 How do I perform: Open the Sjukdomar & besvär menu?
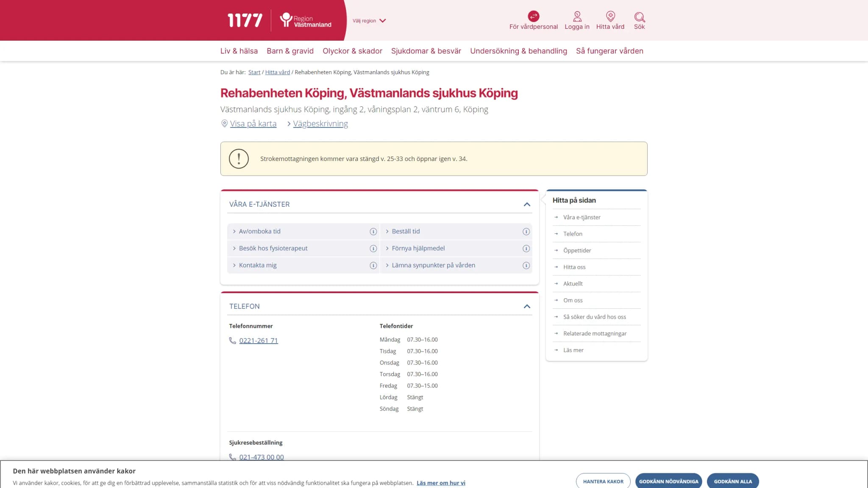pyautogui.click(x=426, y=51)
